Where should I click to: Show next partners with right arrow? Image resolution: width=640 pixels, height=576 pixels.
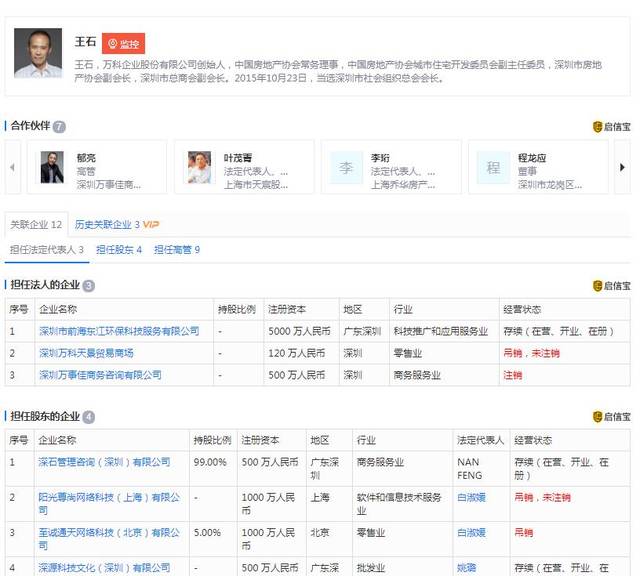[x=622, y=167]
